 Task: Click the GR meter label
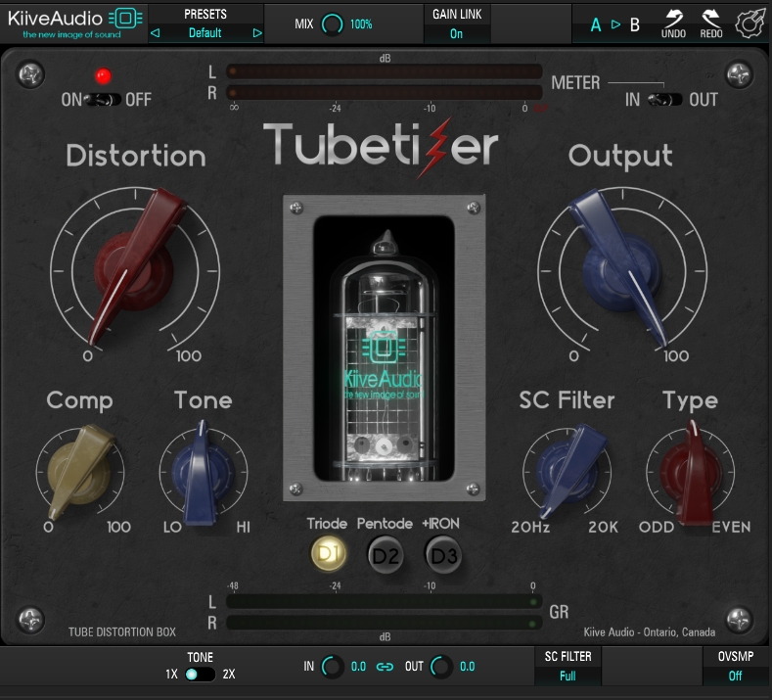pyautogui.click(x=559, y=612)
